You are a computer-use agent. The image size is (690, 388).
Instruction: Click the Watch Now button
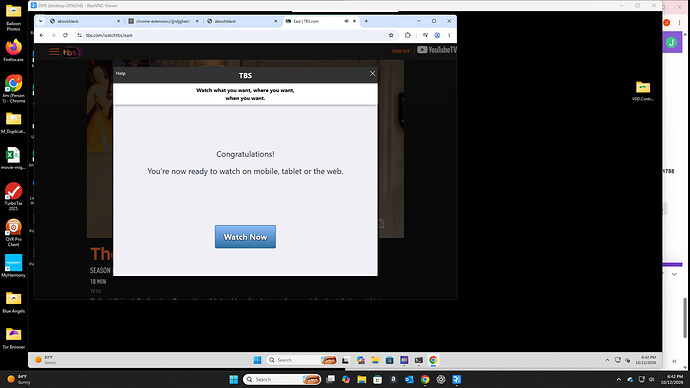[x=245, y=237]
